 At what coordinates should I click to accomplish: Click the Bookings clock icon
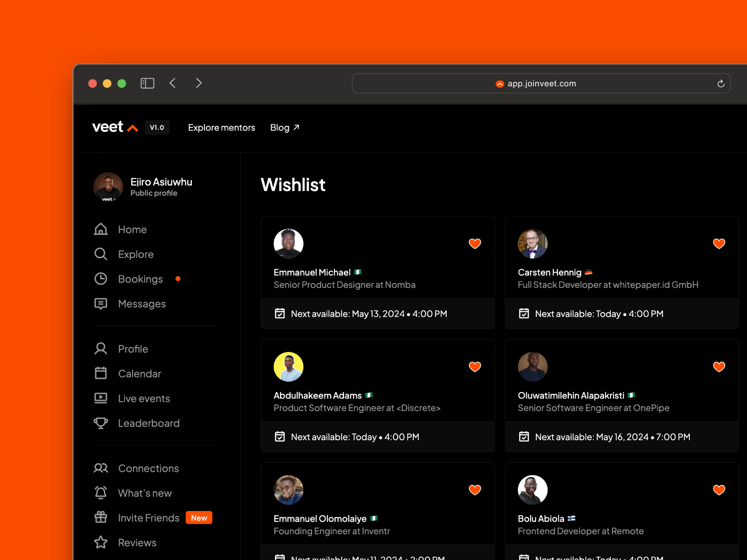click(x=101, y=279)
